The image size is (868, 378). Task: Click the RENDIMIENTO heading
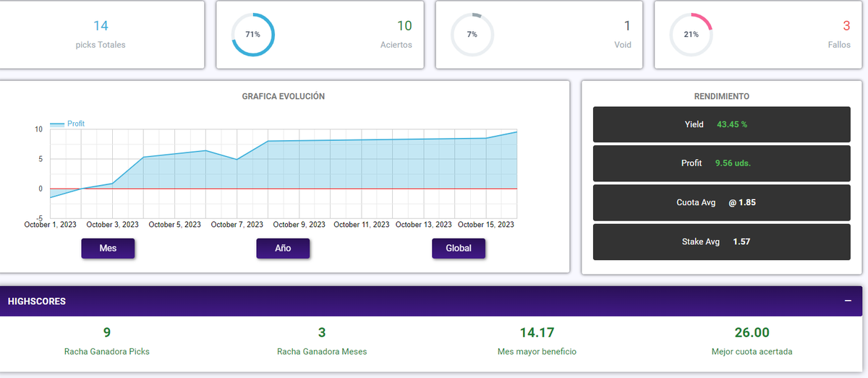722,96
